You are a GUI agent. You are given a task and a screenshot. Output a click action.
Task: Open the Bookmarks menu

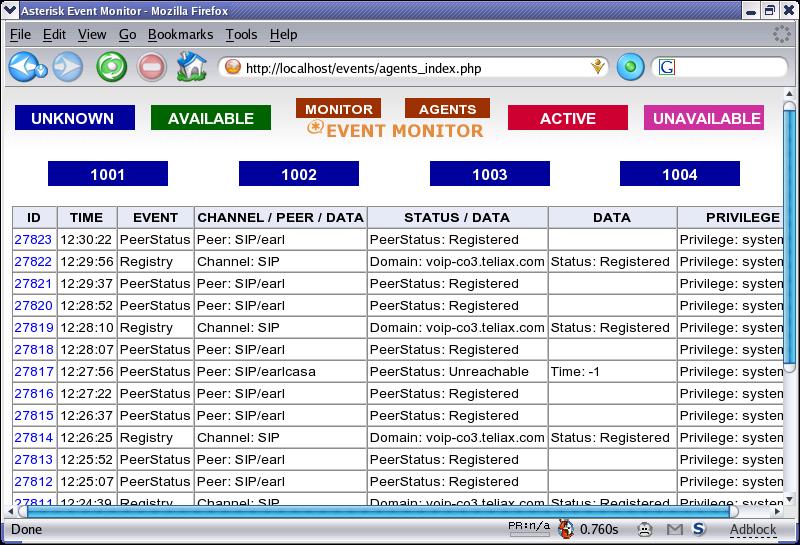[180, 34]
